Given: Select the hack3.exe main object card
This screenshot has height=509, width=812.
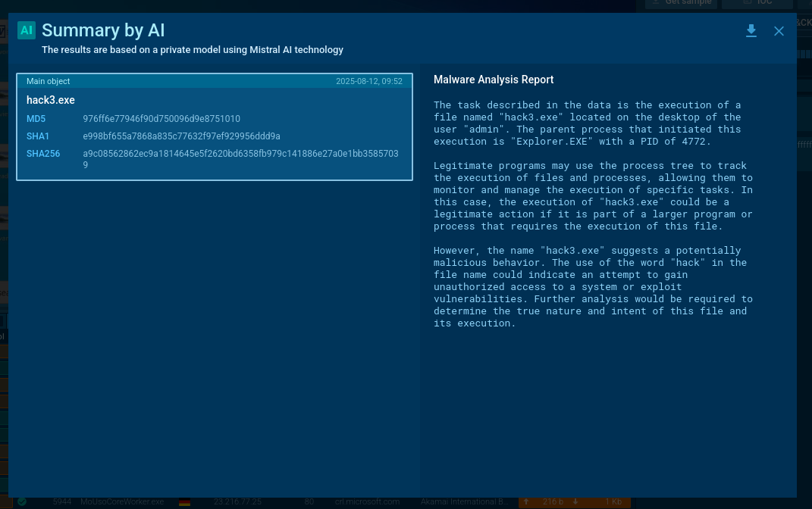Looking at the screenshot, I should [215, 126].
